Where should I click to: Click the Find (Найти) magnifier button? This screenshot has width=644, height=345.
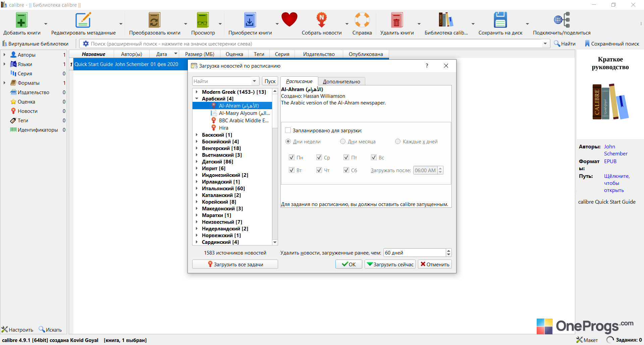[x=565, y=44]
